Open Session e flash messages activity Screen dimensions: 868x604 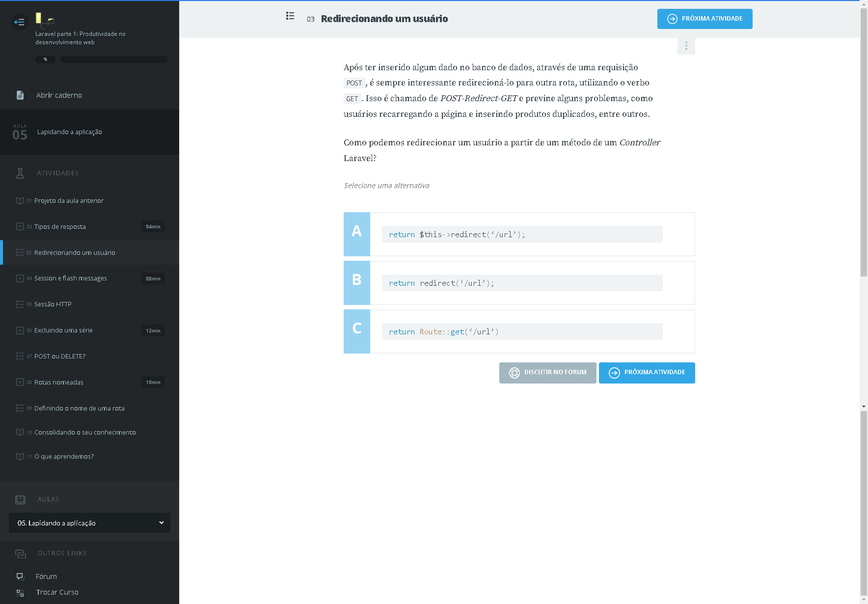pos(71,278)
